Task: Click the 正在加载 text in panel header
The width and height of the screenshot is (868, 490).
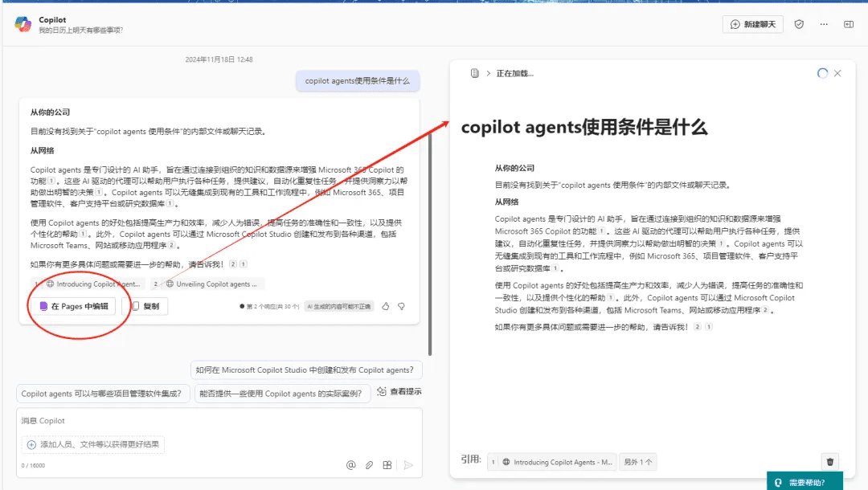Action: pyautogui.click(x=515, y=74)
